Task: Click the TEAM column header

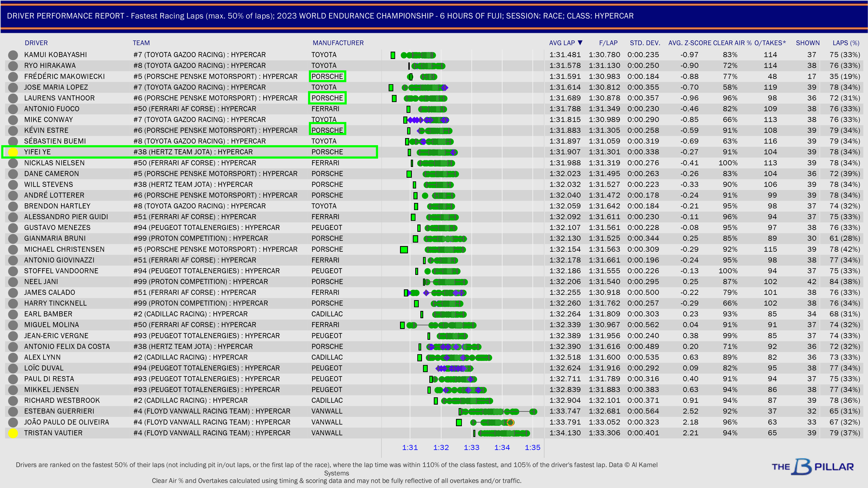Action: [x=141, y=43]
